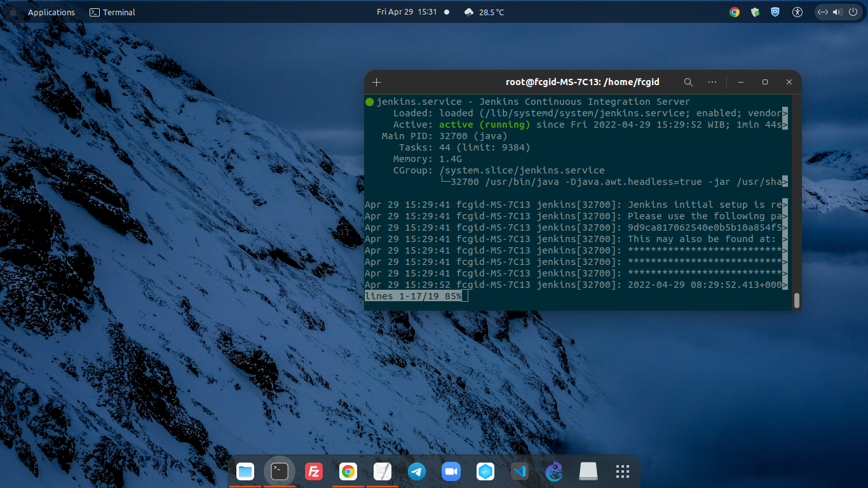Open the grey shield security tray icon

coord(755,12)
